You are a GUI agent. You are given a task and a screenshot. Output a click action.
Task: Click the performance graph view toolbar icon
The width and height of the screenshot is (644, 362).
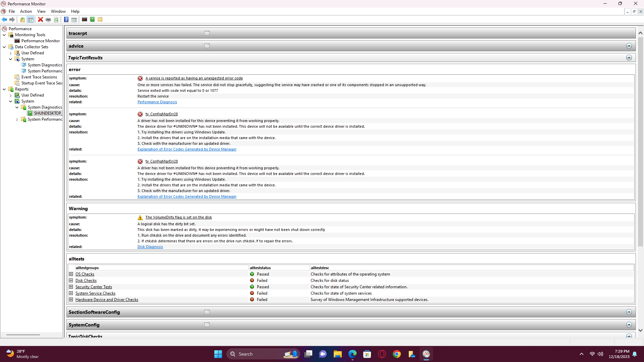click(85, 19)
